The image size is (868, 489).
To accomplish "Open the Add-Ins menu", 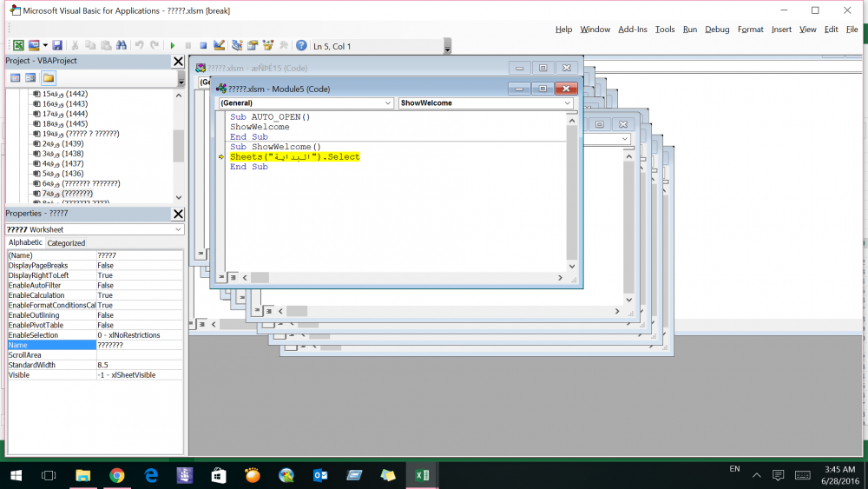I will [x=632, y=30].
